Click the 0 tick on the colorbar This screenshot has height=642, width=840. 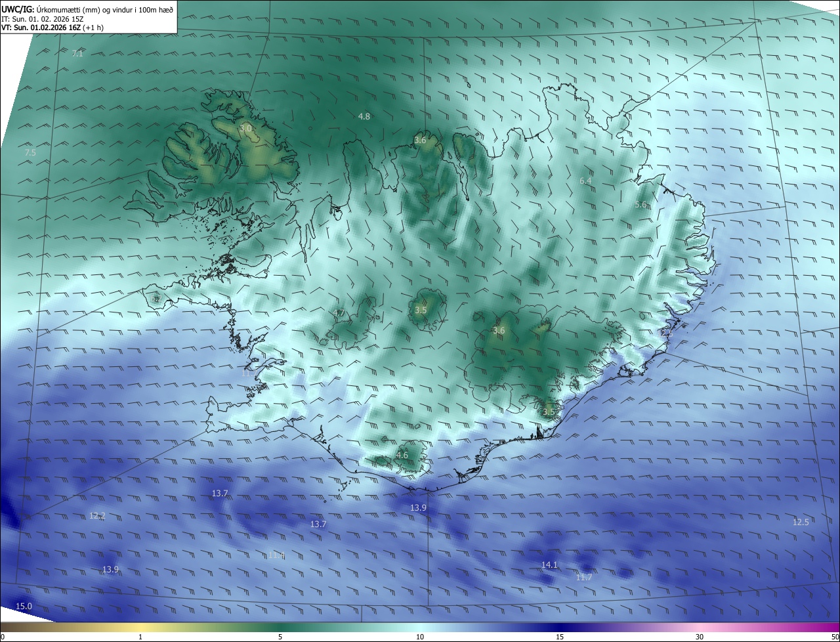3,637
